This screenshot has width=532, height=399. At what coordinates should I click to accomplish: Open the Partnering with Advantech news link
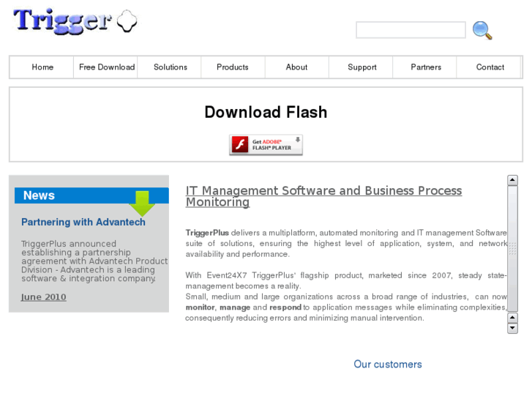point(83,222)
